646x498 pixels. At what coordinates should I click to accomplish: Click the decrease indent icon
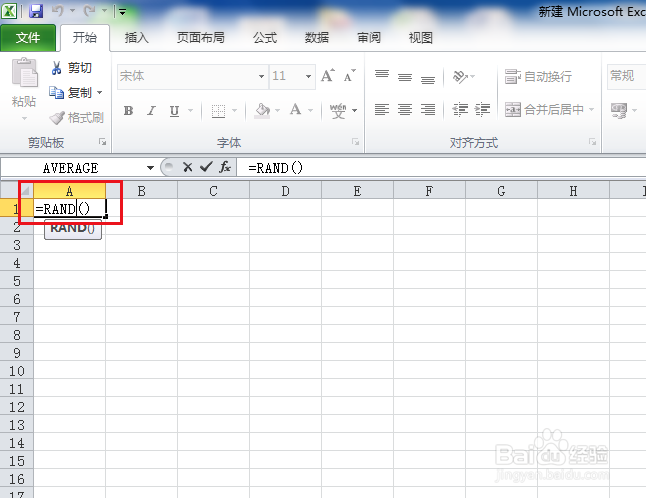(460, 110)
